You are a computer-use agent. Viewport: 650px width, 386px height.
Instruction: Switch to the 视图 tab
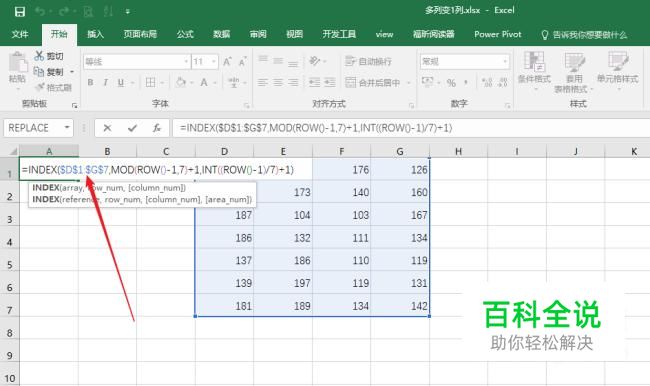coord(294,34)
